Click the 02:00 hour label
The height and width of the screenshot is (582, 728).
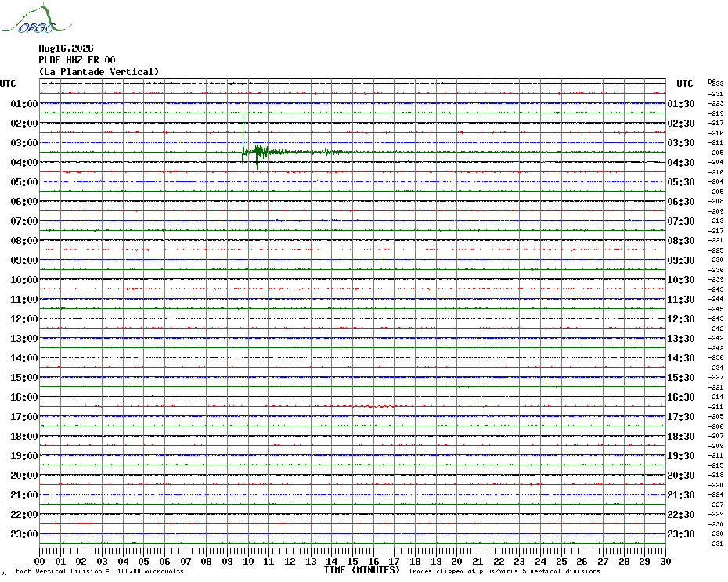(x=24, y=123)
